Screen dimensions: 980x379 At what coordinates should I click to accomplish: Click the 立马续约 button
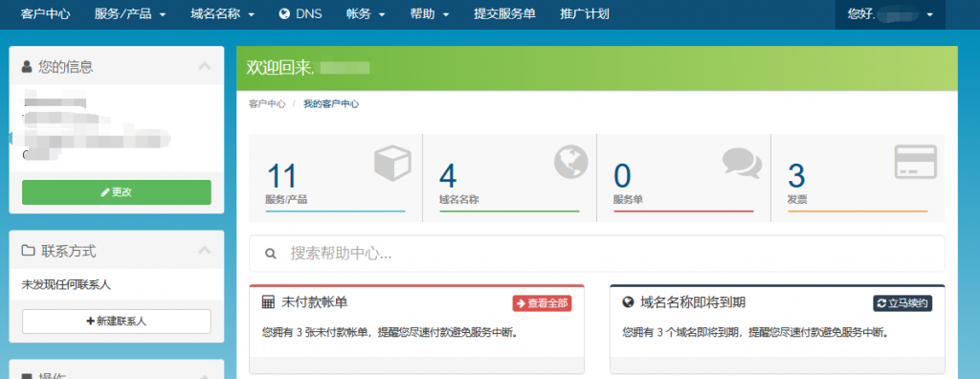(x=902, y=303)
